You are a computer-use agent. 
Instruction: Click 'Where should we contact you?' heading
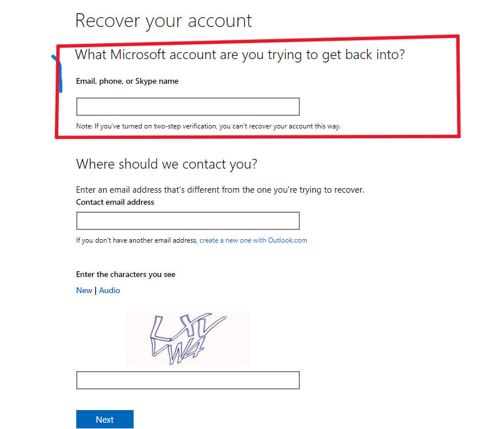pyautogui.click(x=166, y=164)
